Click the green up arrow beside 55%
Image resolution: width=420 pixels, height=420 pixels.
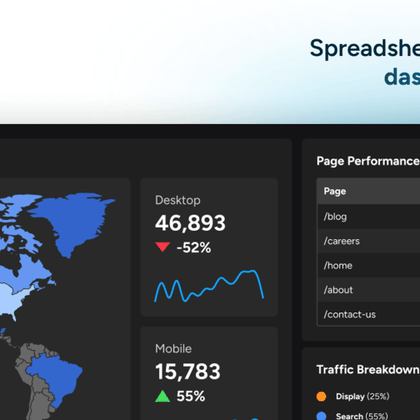[163, 396]
